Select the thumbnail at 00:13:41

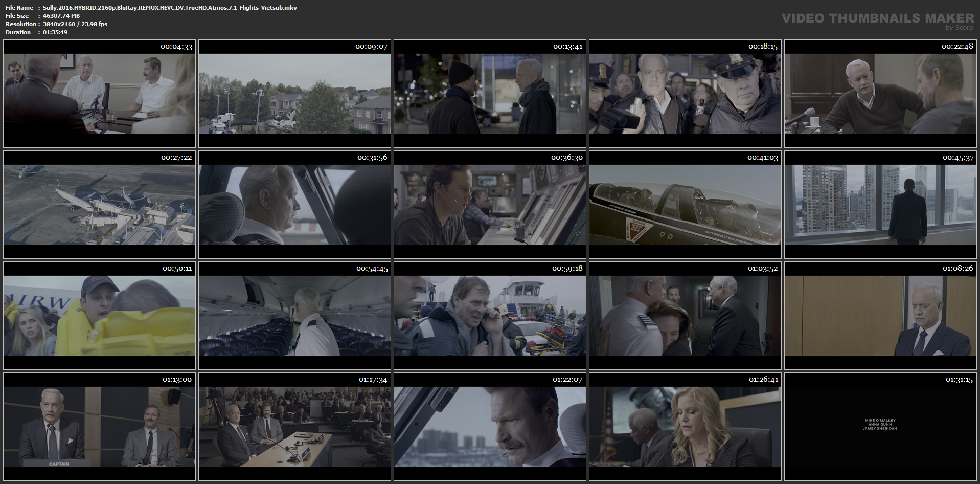pyautogui.click(x=490, y=94)
